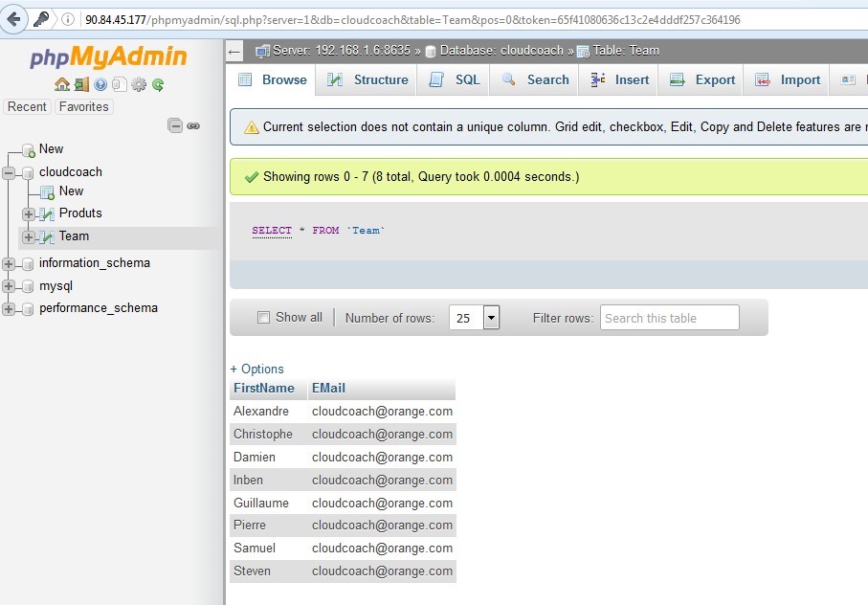Expand the Team table node
This screenshot has height=605, width=868.
(x=29, y=236)
